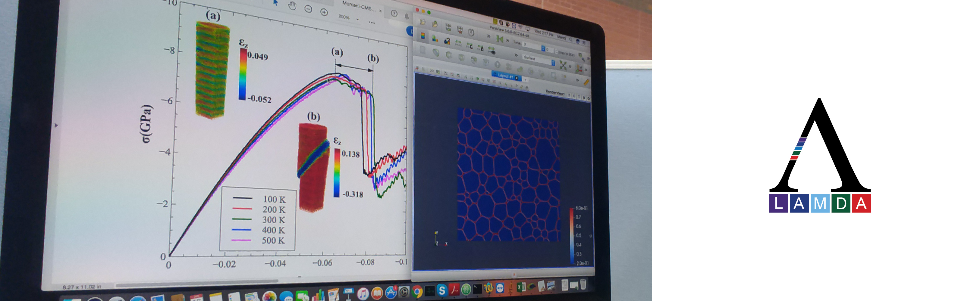Select the Layout #1 tab
The width and height of the screenshot is (980, 301).
point(505,76)
